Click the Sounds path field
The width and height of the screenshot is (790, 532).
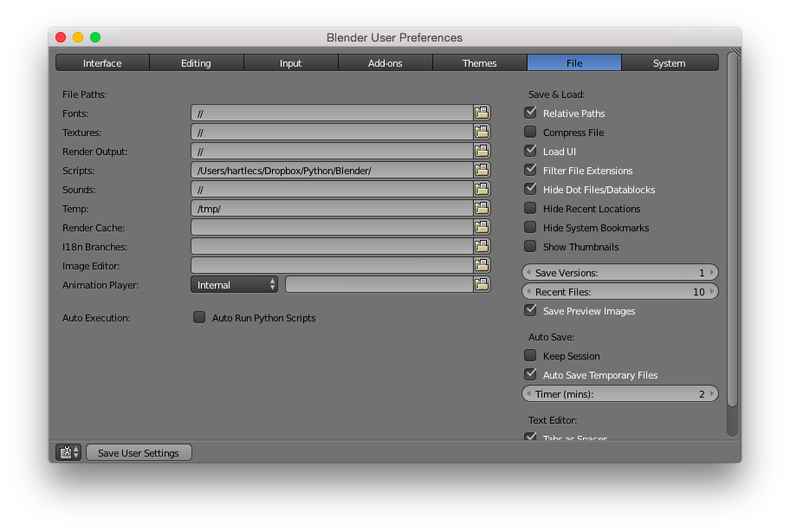[x=332, y=190]
